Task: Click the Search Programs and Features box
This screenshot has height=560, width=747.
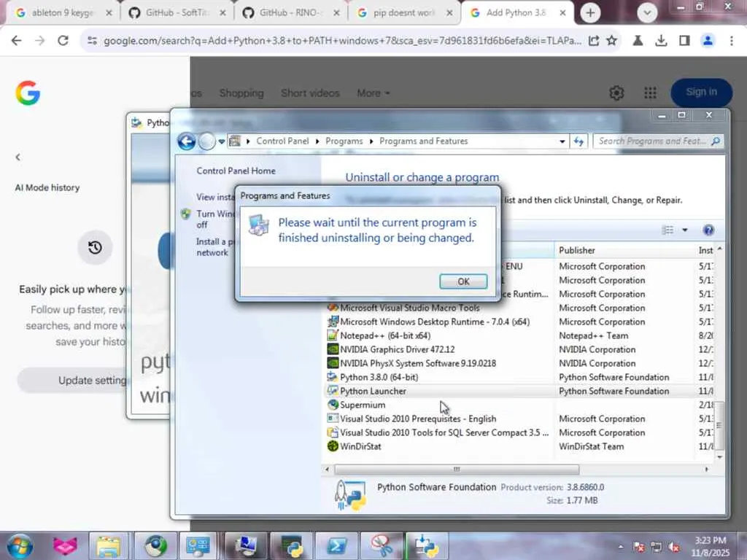Action: point(657,141)
